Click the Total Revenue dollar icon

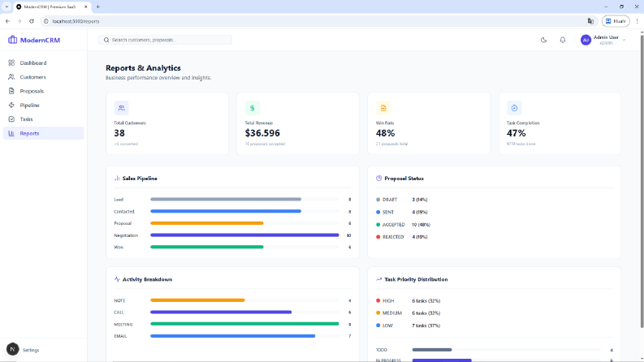tap(253, 108)
